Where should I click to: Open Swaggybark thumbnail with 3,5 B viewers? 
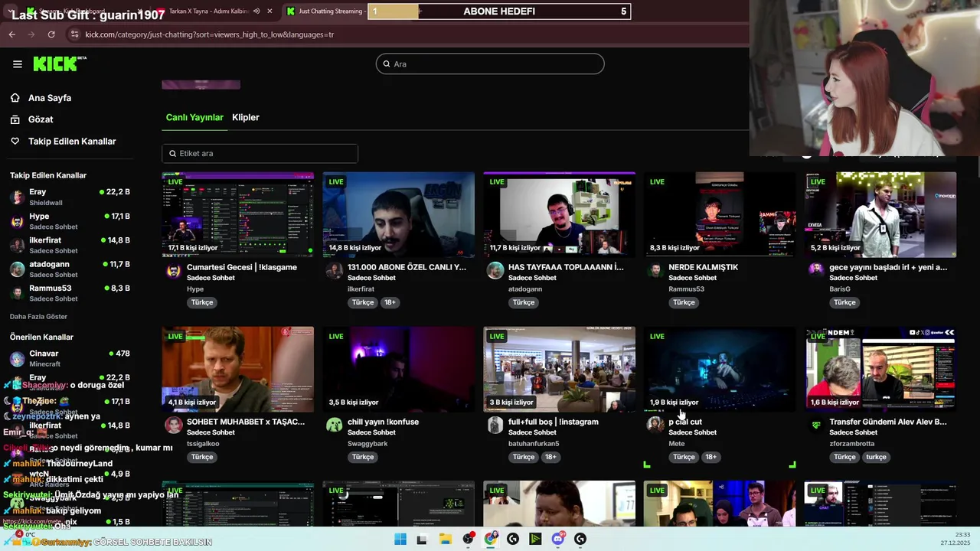[399, 369]
